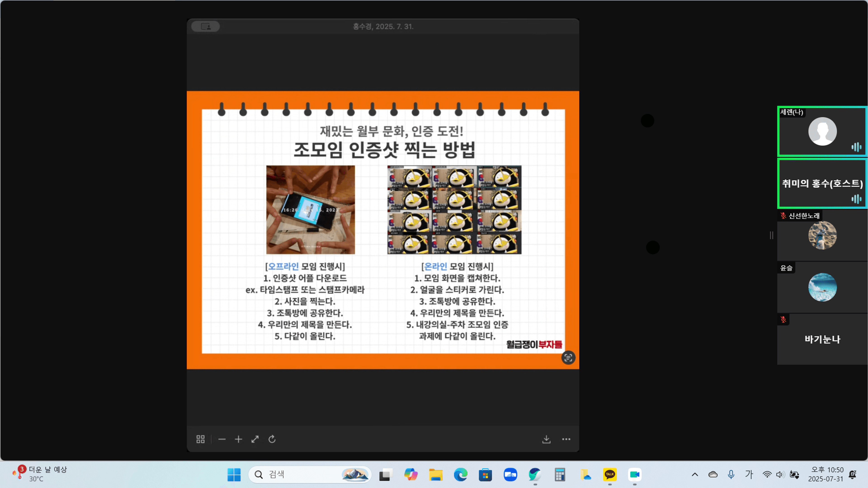Open the notifications bell icon

click(852, 474)
